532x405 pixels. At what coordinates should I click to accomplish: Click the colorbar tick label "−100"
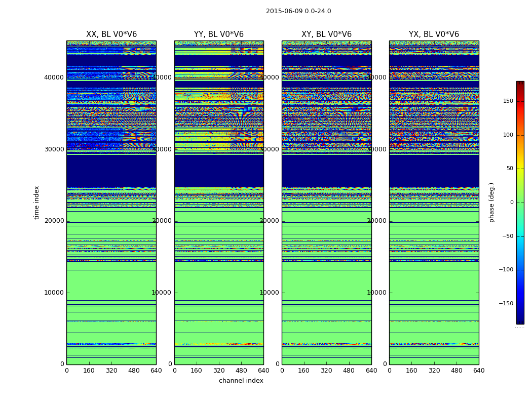click(506, 270)
